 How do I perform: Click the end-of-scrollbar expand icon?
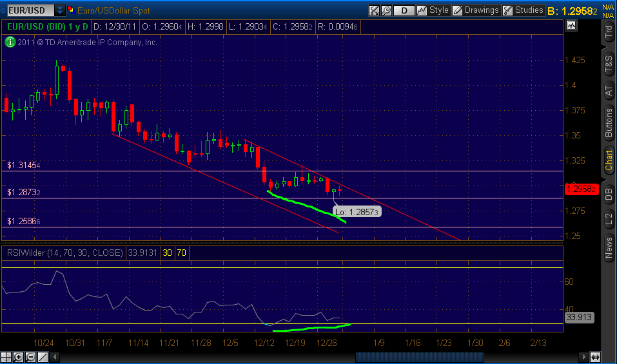click(x=595, y=358)
